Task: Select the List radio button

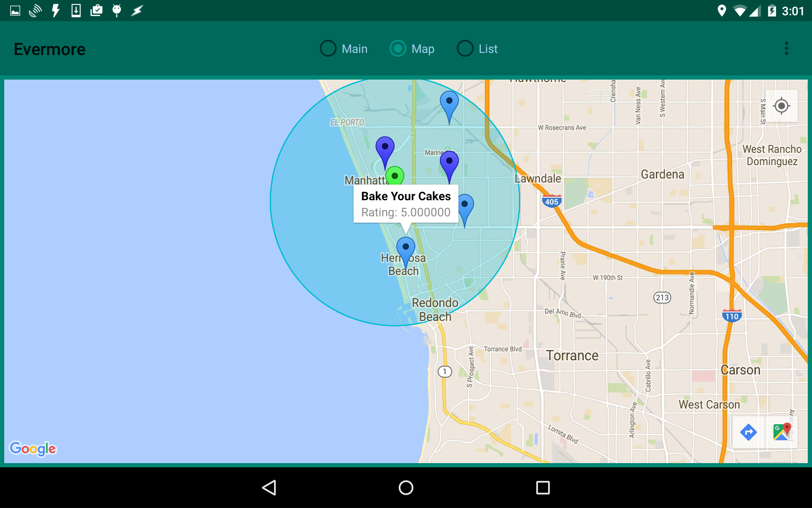Action: coord(465,49)
